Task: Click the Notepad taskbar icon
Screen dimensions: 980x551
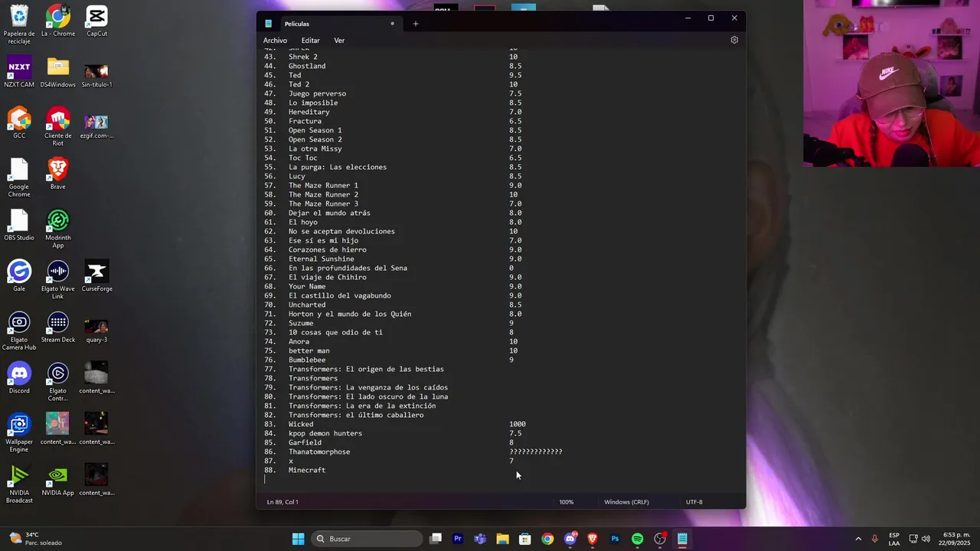Action: click(x=682, y=539)
